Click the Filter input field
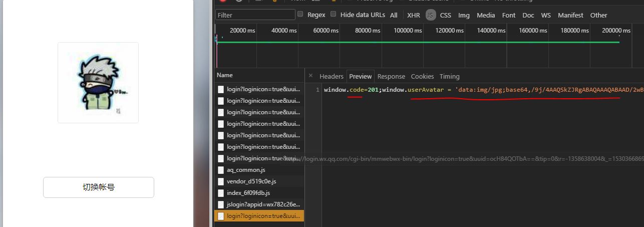 click(x=254, y=15)
